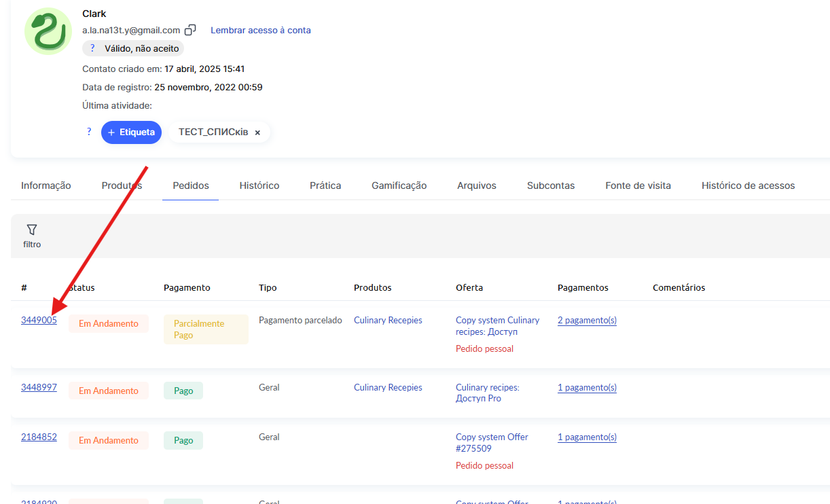Switch to the Subcontas tab

[550, 185]
